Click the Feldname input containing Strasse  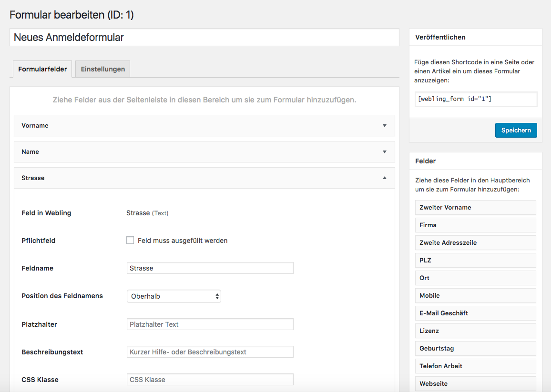210,268
